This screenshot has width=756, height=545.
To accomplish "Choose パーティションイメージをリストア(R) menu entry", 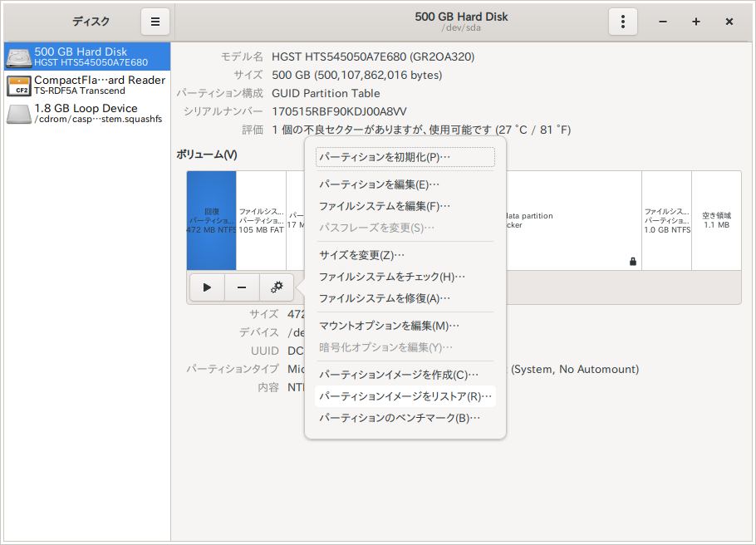I will (x=405, y=396).
